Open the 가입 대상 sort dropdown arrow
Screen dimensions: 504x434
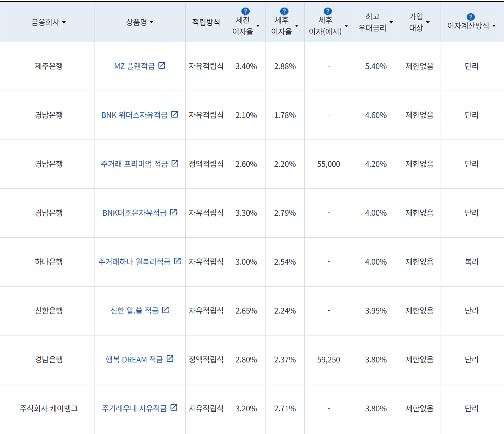coord(428,23)
